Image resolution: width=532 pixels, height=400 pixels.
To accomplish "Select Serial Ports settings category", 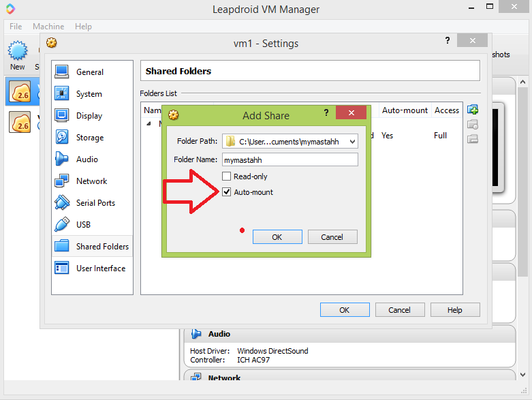I will click(x=92, y=202).
